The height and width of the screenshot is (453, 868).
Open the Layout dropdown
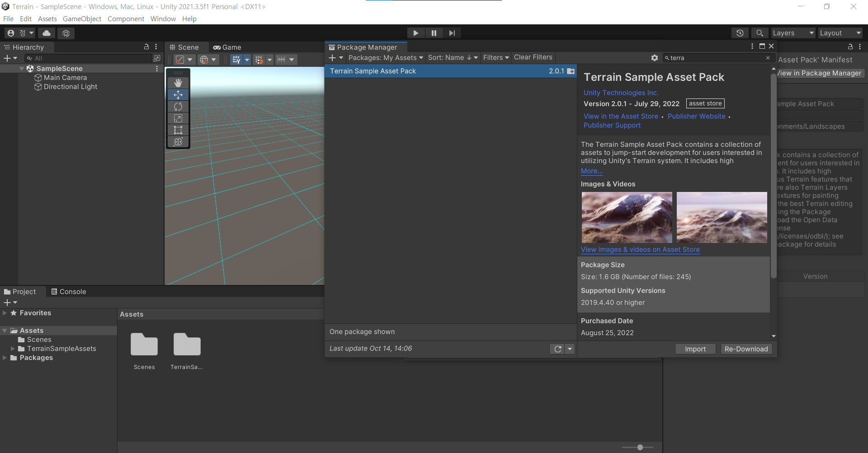840,33
